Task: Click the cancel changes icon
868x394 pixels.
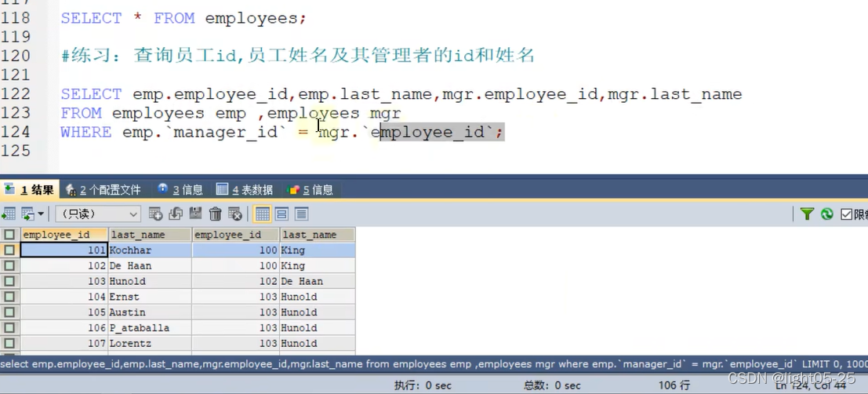Action: pos(235,214)
